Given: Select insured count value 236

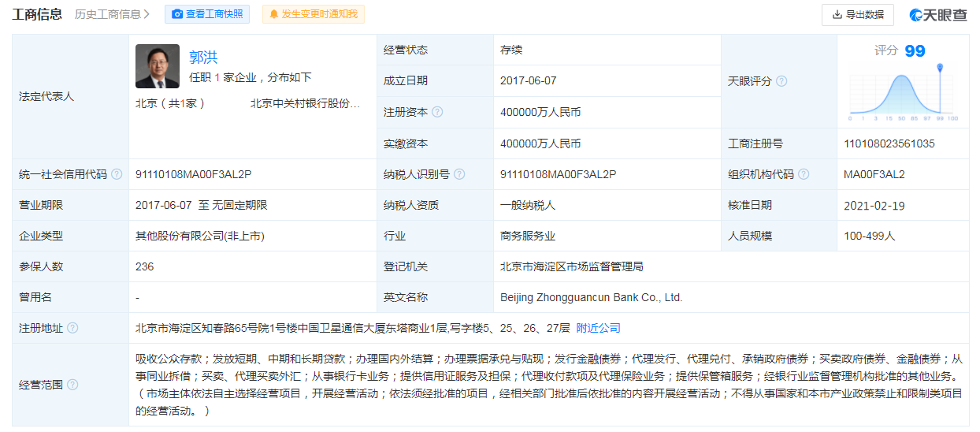Looking at the screenshot, I should [x=145, y=266].
